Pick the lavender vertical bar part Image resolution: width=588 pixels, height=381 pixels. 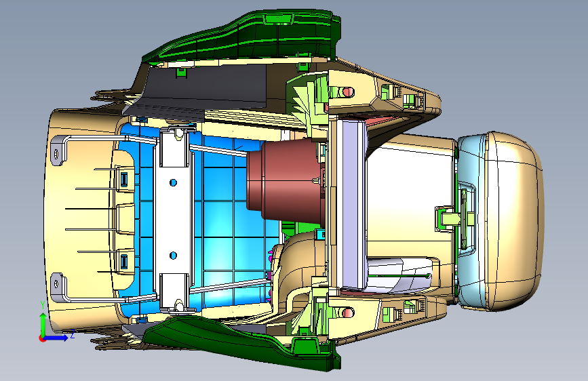(x=351, y=204)
